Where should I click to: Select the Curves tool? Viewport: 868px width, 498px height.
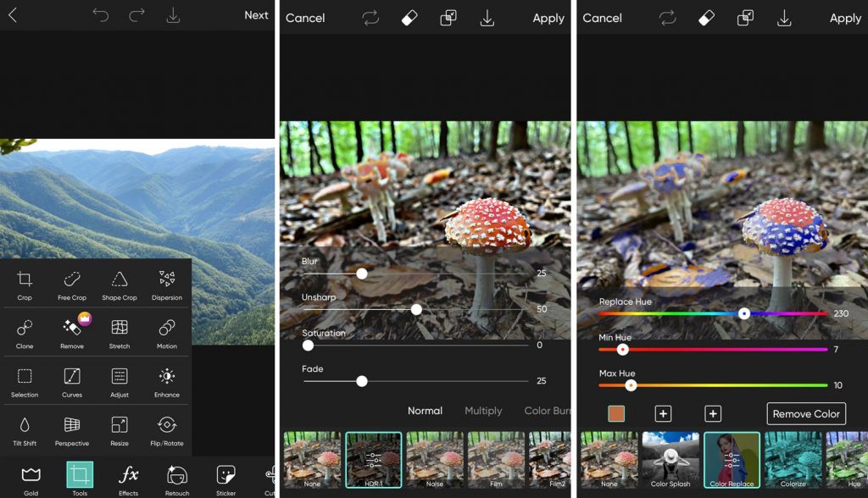point(72,377)
